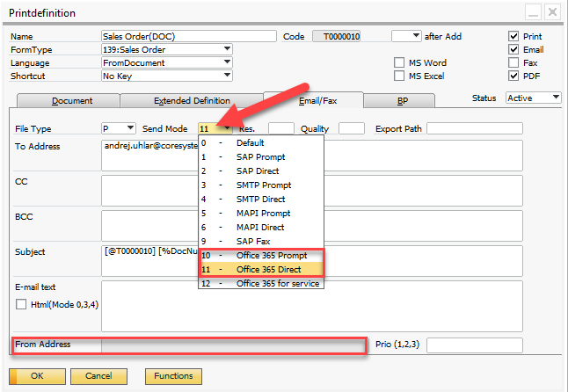Select 6 - MAPI Direct option
The width and height of the screenshot is (568, 392).
261,228
